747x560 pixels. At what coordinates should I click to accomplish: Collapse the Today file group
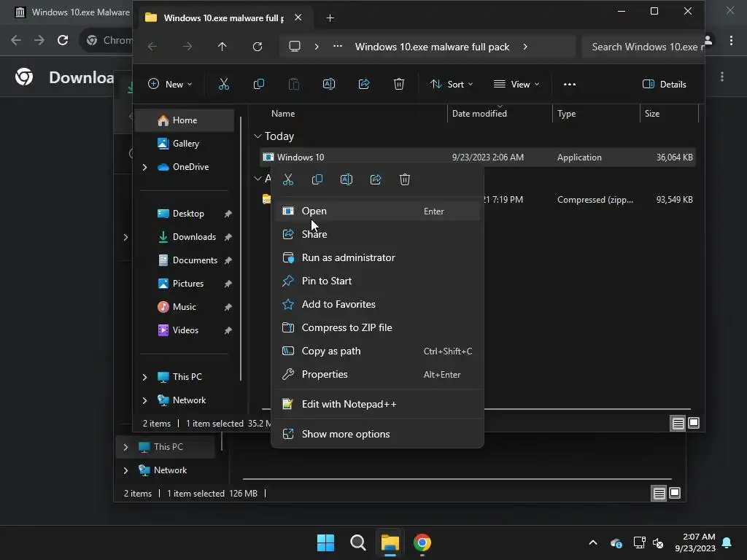258,136
